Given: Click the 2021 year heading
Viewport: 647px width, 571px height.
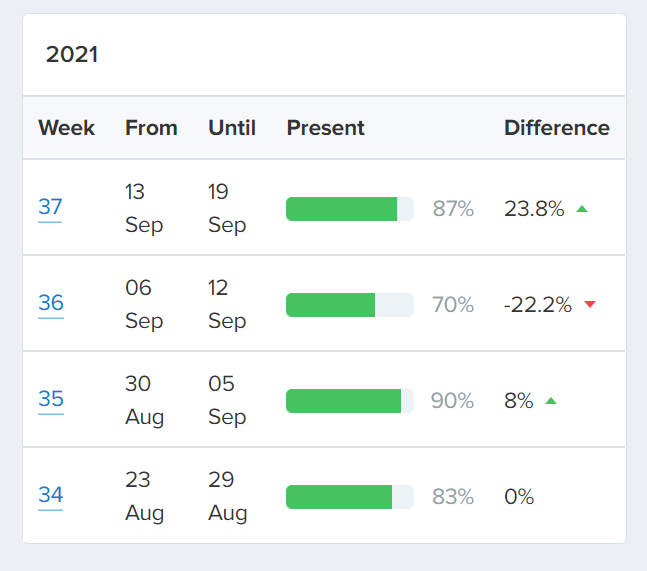Looking at the screenshot, I should click(72, 54).
